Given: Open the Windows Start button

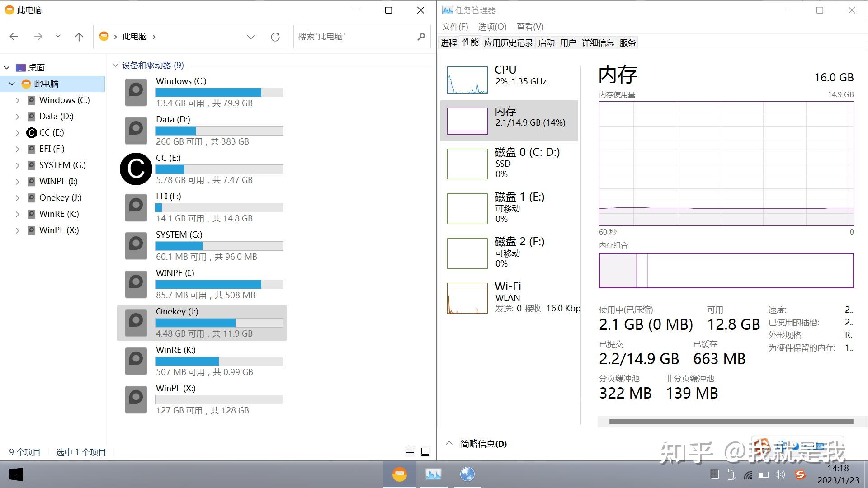Looking at the screenshot, I should point(16,474).
